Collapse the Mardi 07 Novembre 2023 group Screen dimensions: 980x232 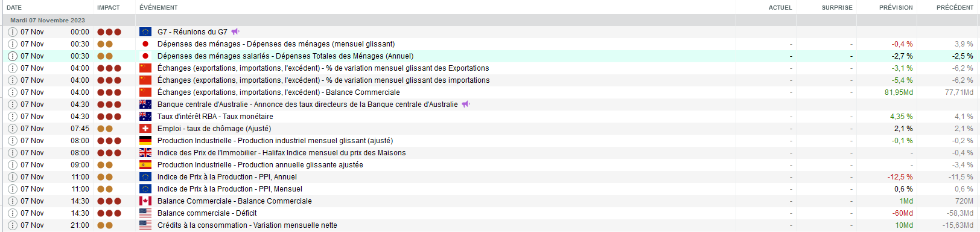click(x=48, y=20)
